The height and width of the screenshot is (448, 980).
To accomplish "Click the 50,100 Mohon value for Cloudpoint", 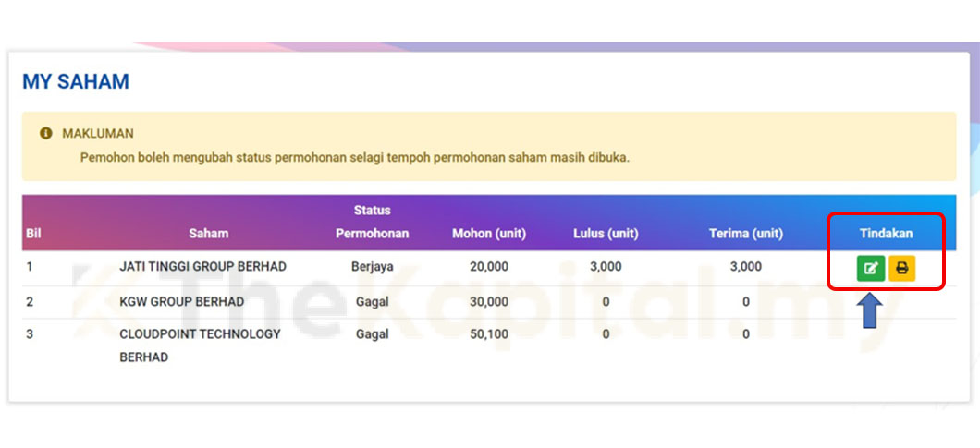I will tap(488, 334).
